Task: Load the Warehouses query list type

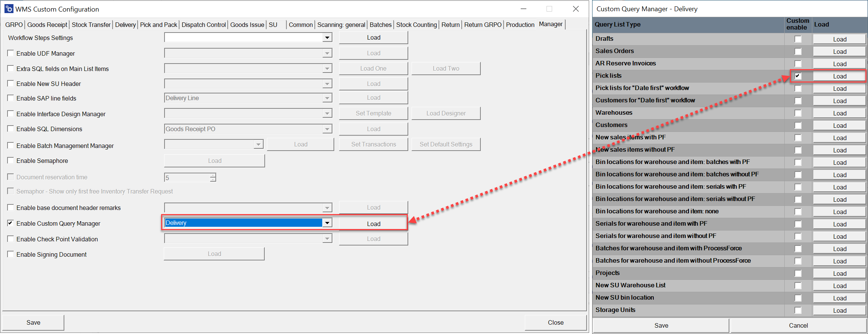Action: pyautogui.click(x=839, y=113)
